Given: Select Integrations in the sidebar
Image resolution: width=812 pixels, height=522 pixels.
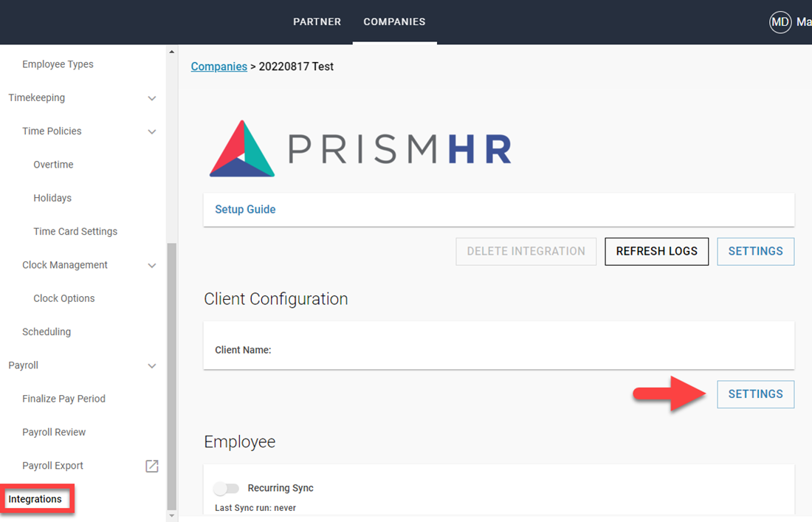Looking at the screenshot, I should pyautogui.click(x=34, y=498).
